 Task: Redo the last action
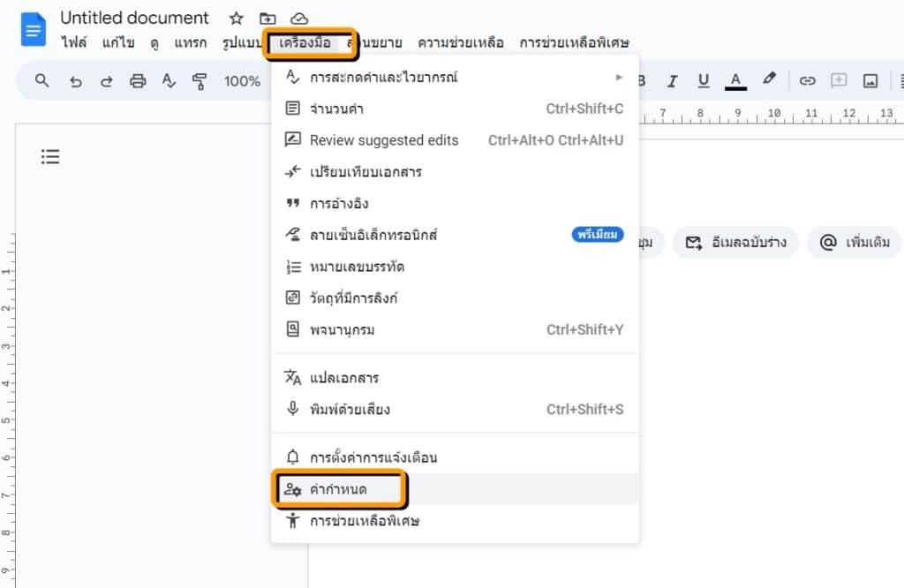[107, 80]
